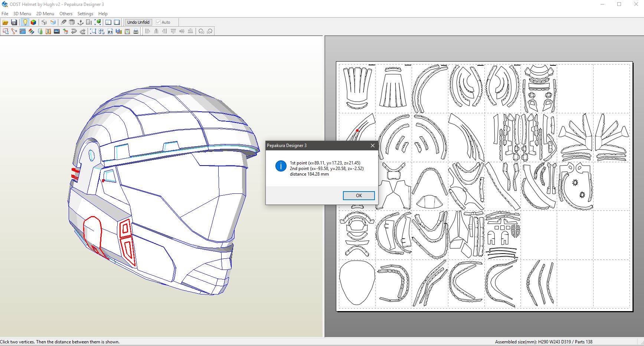Click the green cube fit-to-view icon
644x346 pixels.
[98, 22]
